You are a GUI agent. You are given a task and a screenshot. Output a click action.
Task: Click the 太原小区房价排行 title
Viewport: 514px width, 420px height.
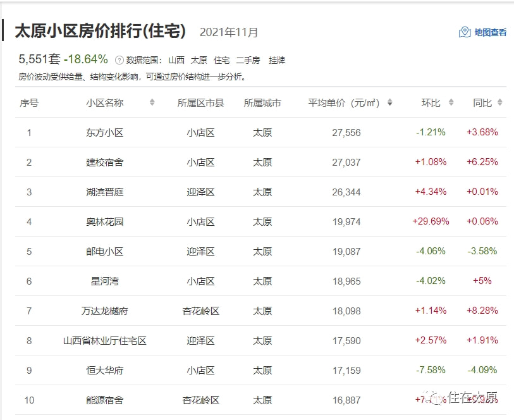click(x=100, y=31)
